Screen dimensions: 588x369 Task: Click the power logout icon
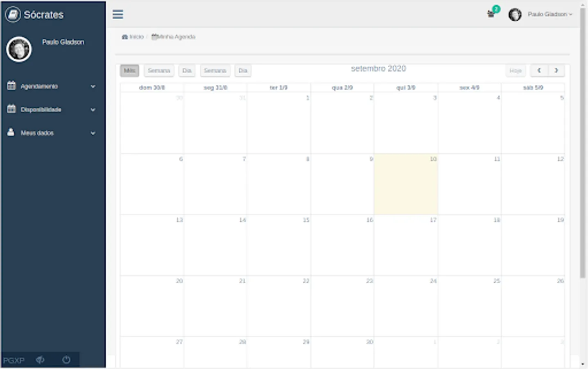[x=66, y=360]
